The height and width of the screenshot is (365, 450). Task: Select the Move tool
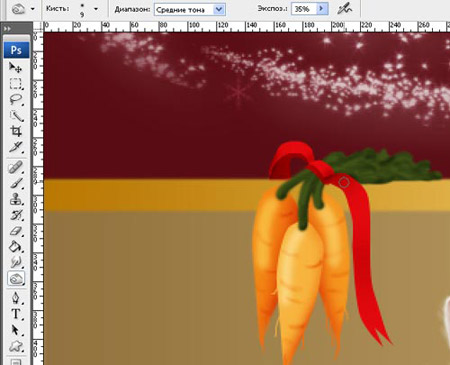click(x=16, y=68)
